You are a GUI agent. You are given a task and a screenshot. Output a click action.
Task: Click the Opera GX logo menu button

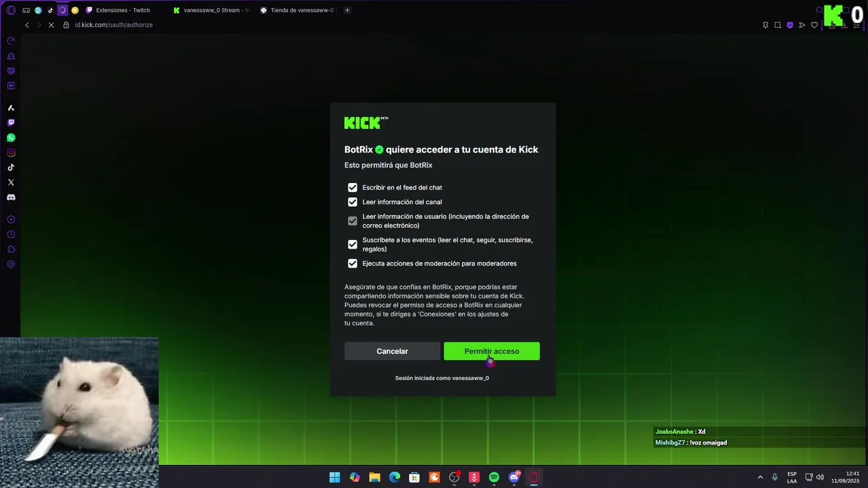pyautogui.click(x=11, y=10)
